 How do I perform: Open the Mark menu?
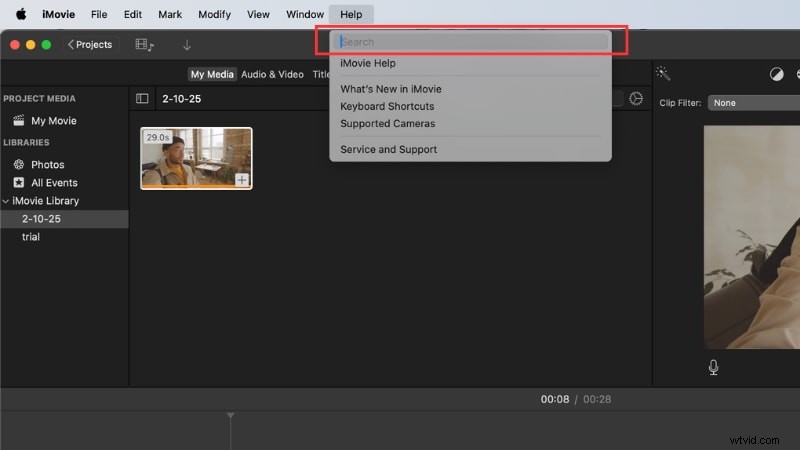(170, 14)
